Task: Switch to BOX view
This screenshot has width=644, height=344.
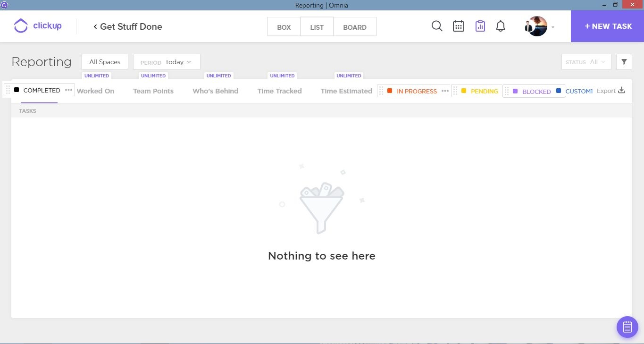Action: (284, 27)
